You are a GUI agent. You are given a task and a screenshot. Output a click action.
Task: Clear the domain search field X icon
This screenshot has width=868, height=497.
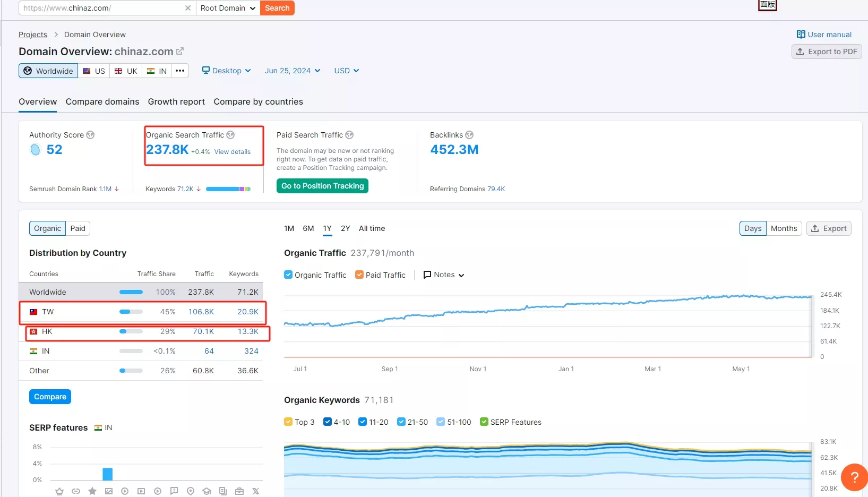[x=188, y=8]
